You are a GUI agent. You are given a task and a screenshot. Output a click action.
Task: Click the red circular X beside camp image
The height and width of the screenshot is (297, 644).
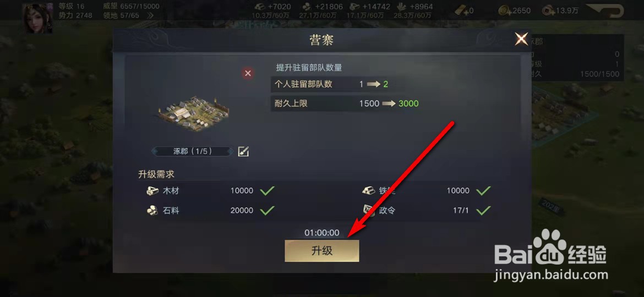click(248, 74)
